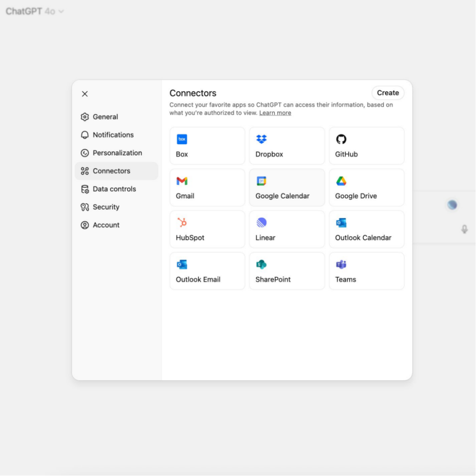Click the Dropbox logo icon
The image size is (476, 476).
[261, 139]
